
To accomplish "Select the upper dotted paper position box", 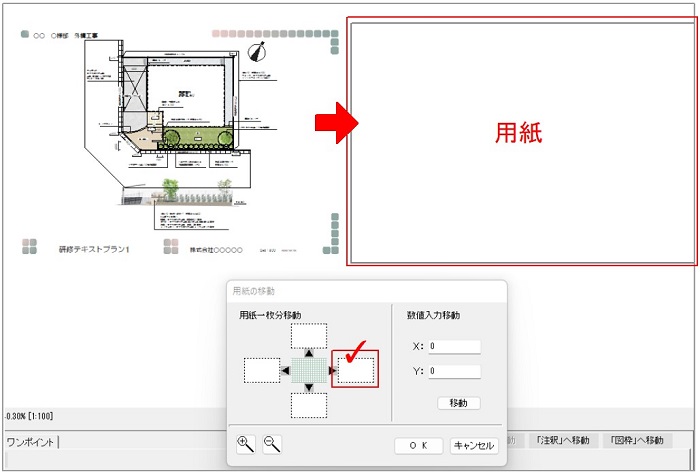I will point(309,336).
